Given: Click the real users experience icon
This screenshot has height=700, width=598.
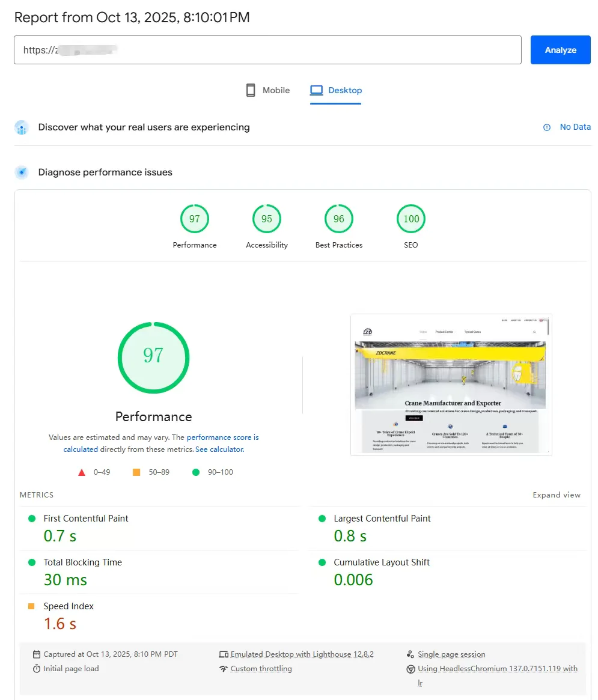Looking at the screenshot, I should pyautogui.click(x=22, y=127).
